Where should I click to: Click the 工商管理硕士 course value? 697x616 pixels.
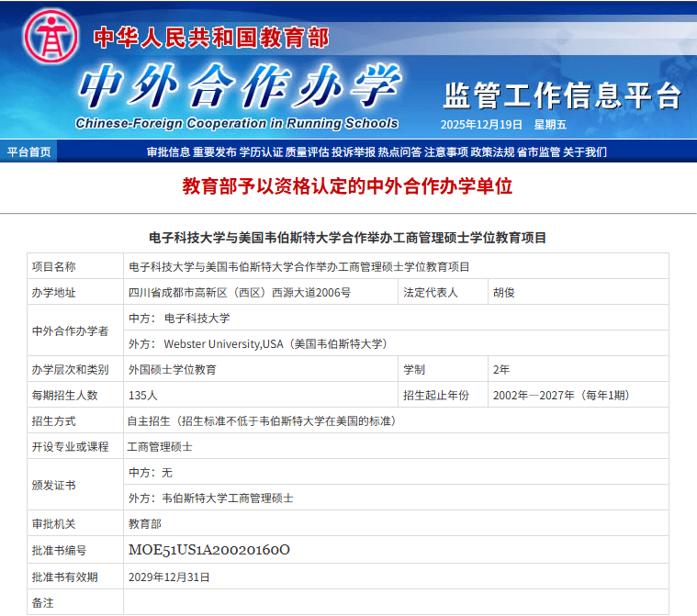click(160, 447)
